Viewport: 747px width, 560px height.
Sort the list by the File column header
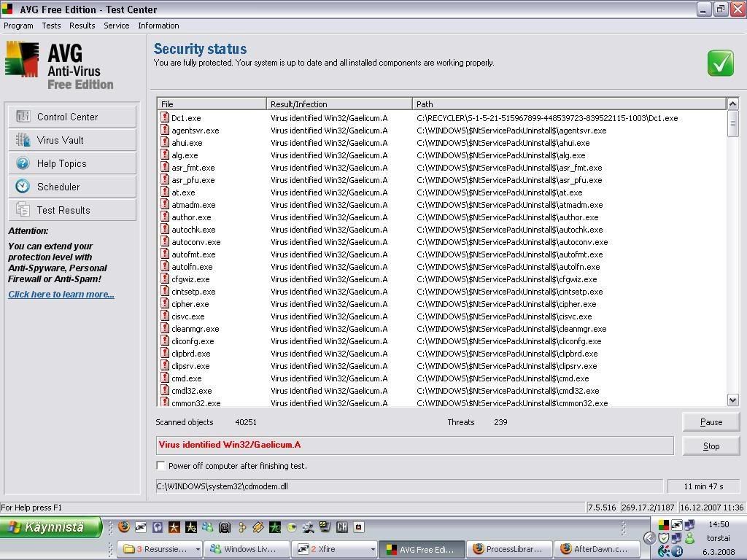[212, 104]
